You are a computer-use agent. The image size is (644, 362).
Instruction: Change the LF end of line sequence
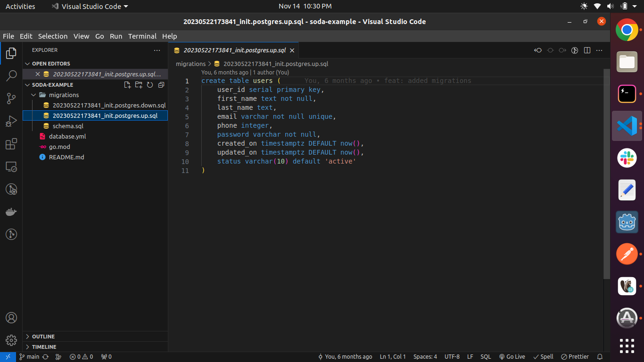[470, 357]
